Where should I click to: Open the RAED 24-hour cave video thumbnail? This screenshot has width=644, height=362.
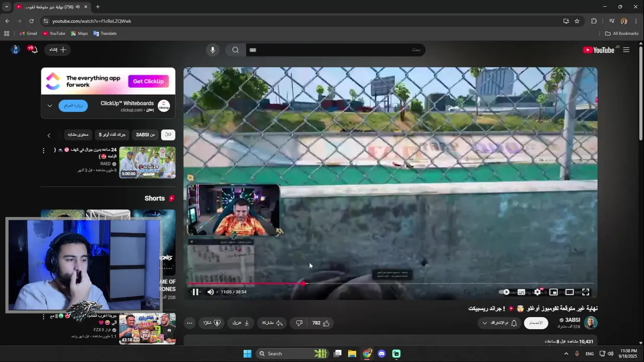point(147,162)
